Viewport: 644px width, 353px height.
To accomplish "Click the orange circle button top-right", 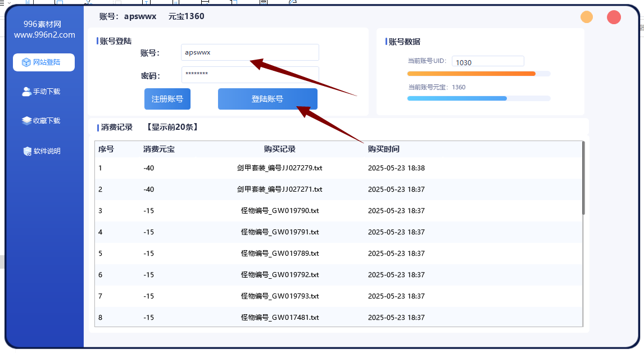I will (586, 17).
